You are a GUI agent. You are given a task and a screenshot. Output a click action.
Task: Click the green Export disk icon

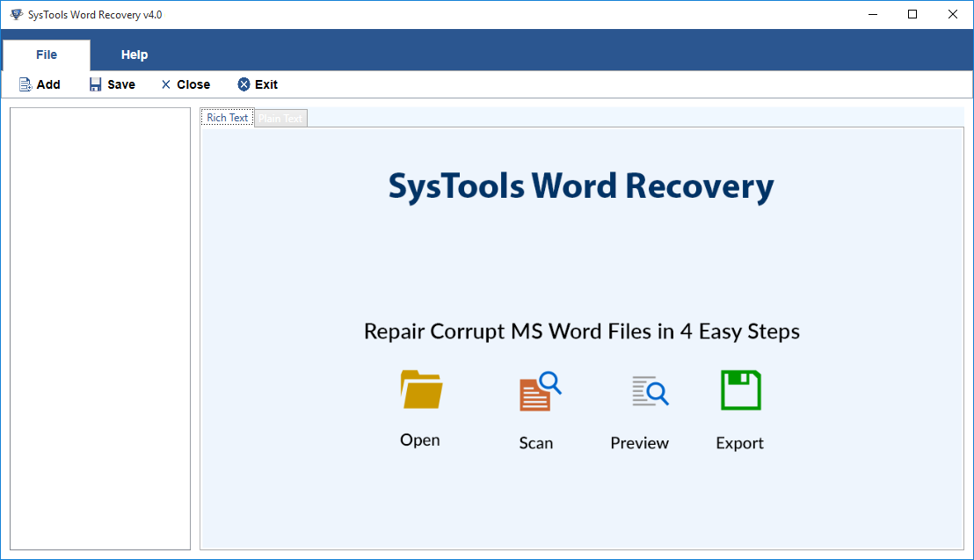click(x=740, y=390)
